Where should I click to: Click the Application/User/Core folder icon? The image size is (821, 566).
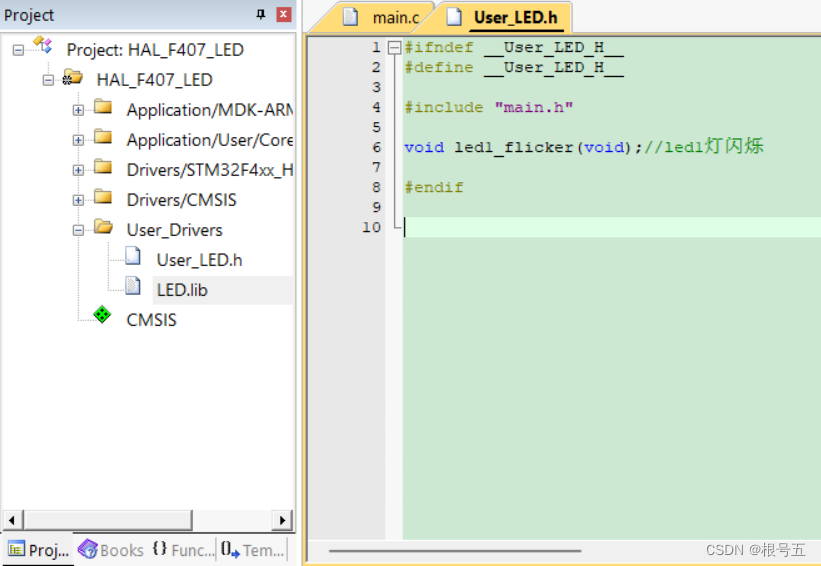pos(103,137)
